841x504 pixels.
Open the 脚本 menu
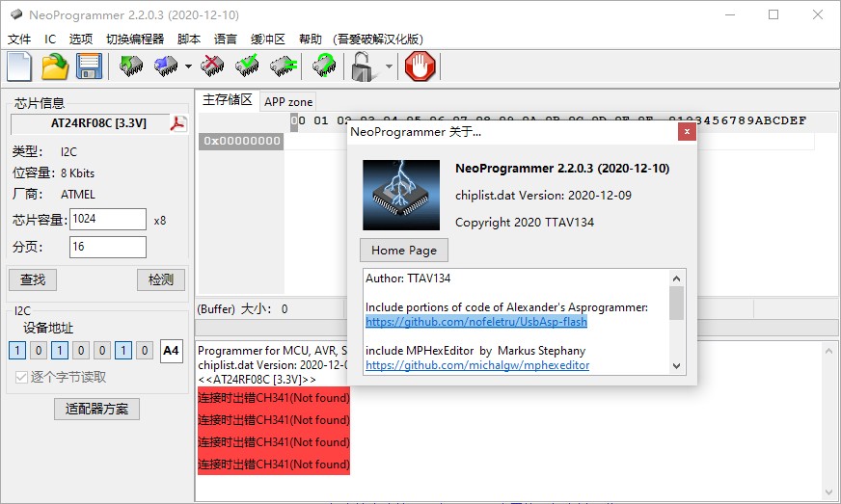click(x=189, y=40)
